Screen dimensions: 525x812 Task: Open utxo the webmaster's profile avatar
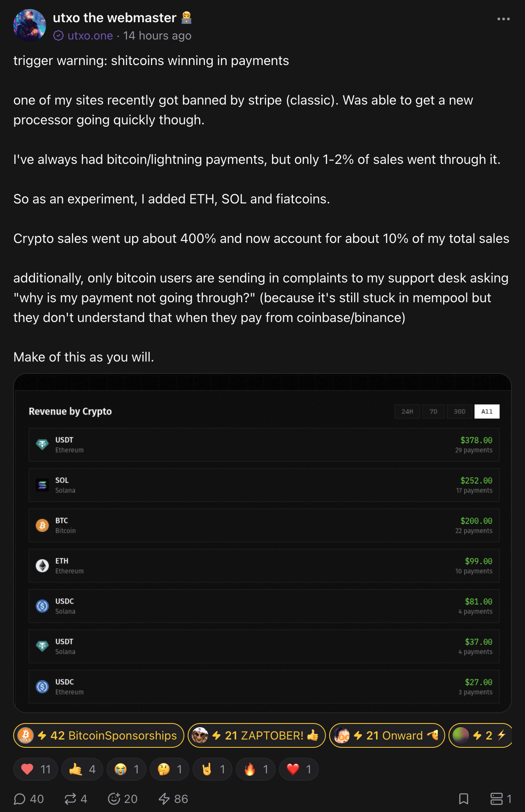pyautogui.click(x=30, y=26)
